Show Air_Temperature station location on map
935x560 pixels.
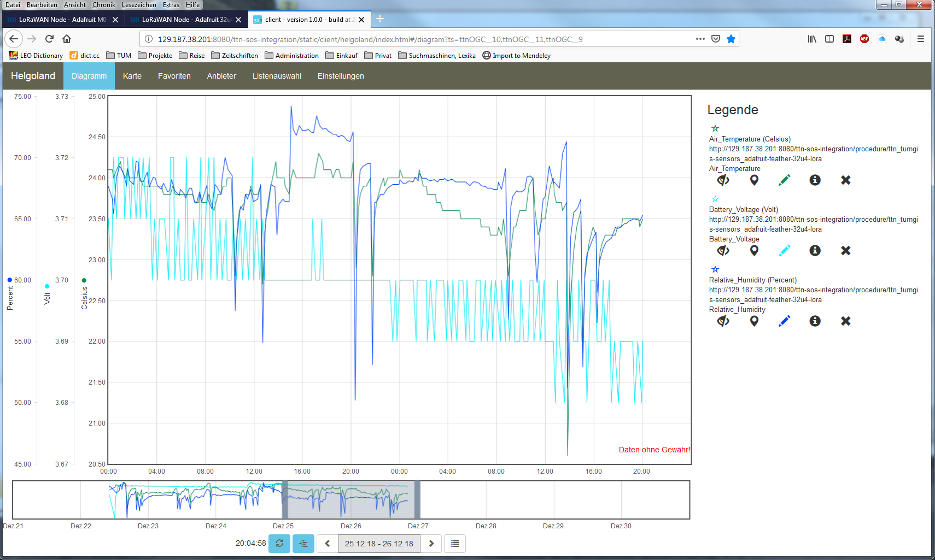[754, 180]
